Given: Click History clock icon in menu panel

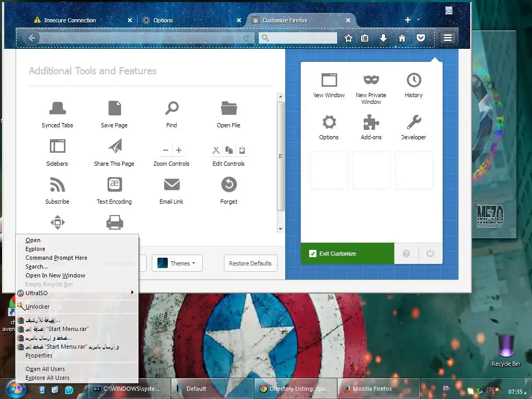Looking at the screenshot, I should pyautogui.click(x=414, y=80).
